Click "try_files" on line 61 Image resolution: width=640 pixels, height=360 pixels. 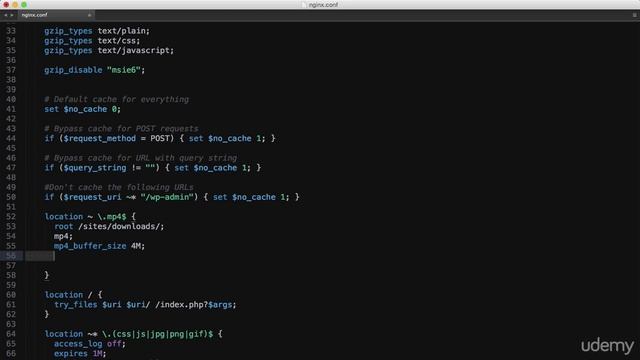point(76,305)
